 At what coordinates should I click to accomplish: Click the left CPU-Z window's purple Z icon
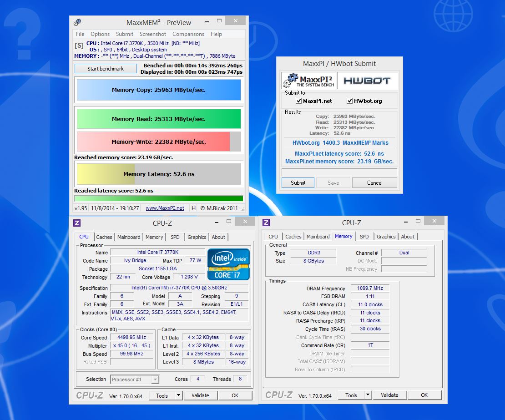[77, 223]
